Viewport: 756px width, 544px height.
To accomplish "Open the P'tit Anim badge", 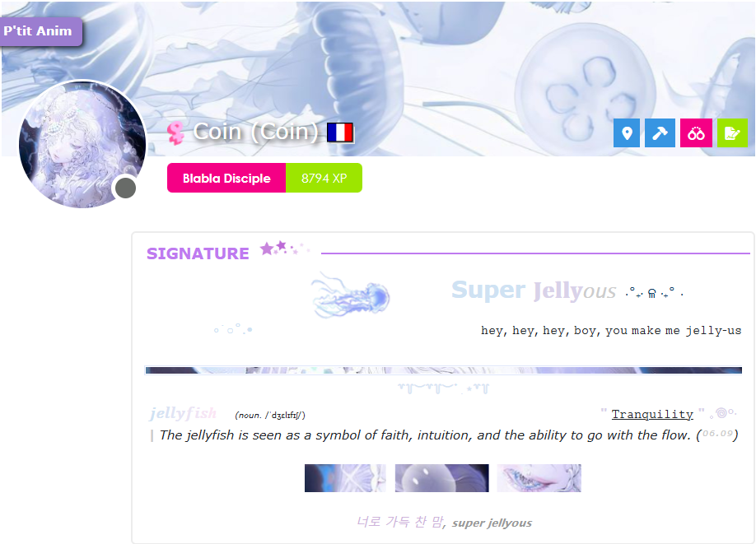I will click(x=40, y=31).
